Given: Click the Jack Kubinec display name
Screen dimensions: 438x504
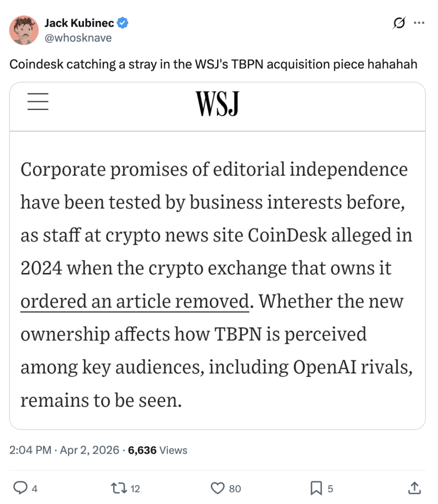Looking at the screenshot, I should coord(78,23).
